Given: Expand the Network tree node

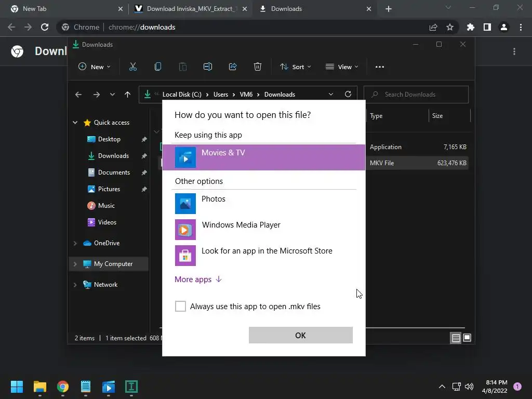Looking at the screenshot, I should click(75, 285).
